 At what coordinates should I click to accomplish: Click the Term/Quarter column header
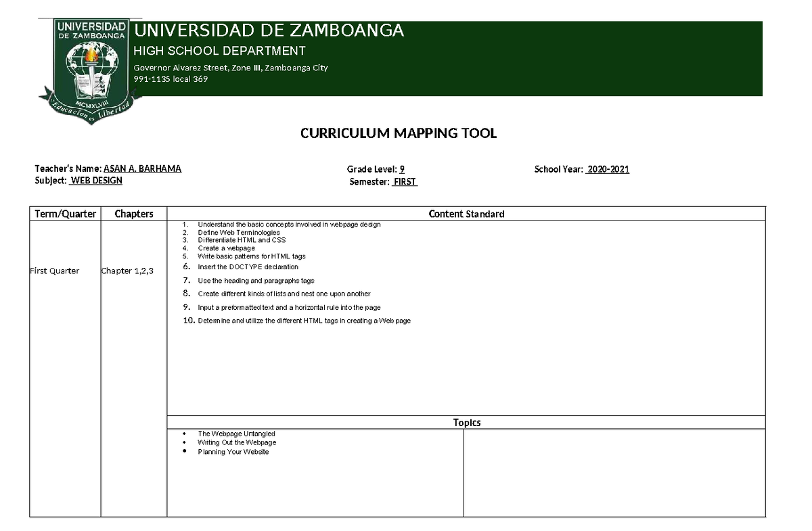tap(64, 213)
